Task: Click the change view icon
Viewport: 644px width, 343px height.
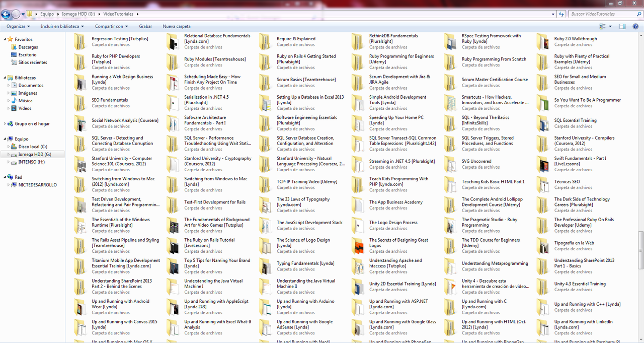Action: click(603, 26)
